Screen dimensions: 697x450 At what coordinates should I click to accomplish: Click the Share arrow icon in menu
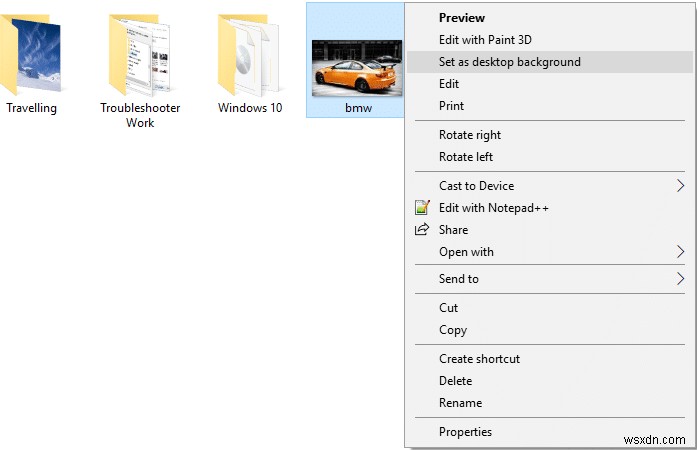point(422,229)
